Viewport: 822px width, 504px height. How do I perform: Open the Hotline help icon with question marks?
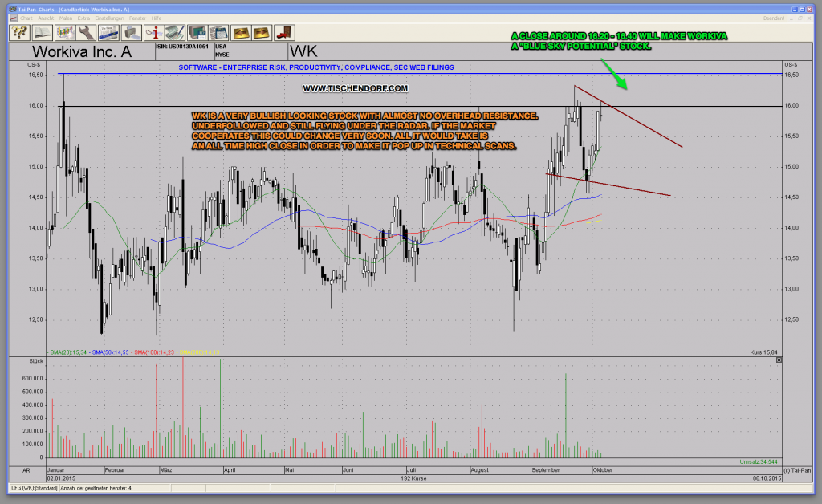point(18,32)
